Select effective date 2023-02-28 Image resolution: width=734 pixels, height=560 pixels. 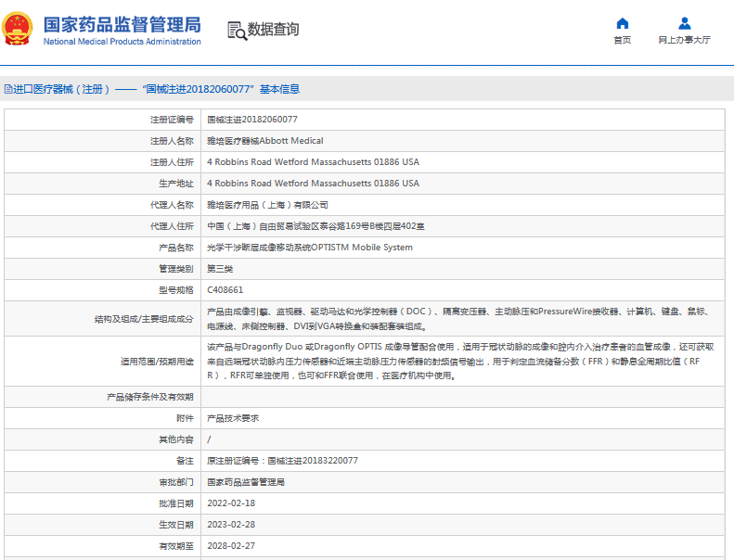click(x=231, y=525)
